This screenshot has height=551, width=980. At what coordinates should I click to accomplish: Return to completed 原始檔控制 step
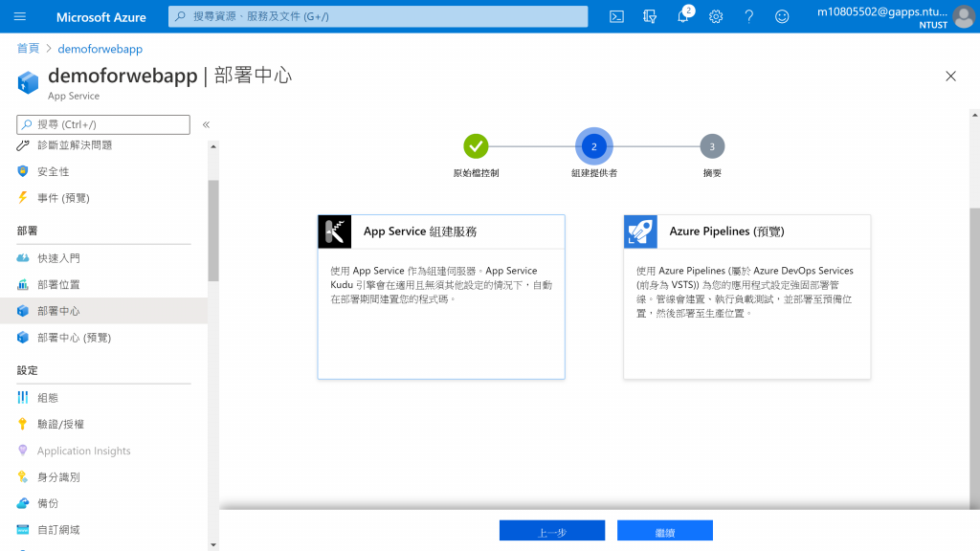(476, 146)
